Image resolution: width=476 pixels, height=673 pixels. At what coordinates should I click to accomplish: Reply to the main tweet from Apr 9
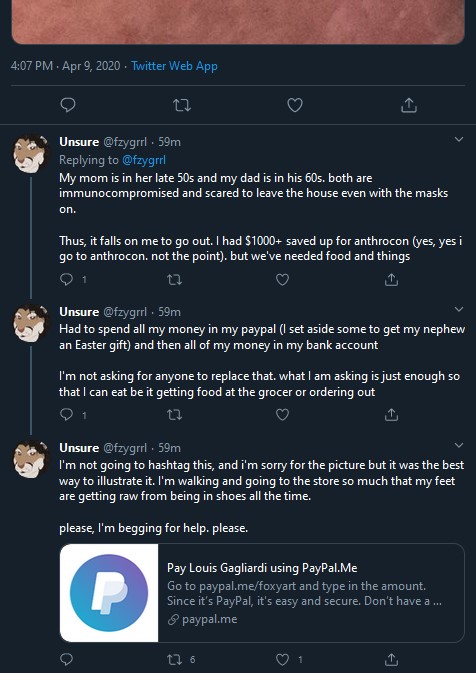68,105
